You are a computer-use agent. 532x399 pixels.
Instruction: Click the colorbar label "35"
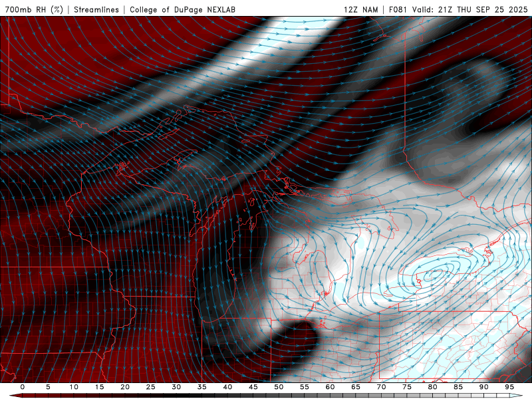202,387
